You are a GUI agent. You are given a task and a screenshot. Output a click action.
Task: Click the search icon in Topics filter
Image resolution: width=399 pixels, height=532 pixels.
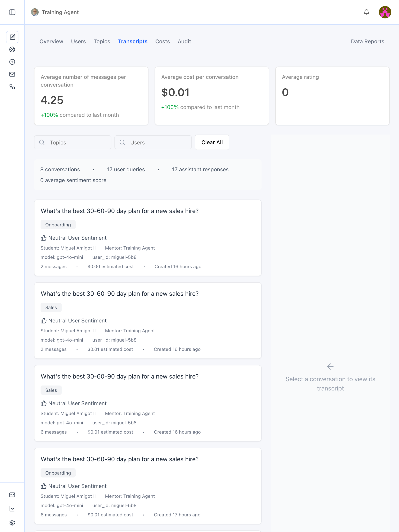(x=42, y=142)
